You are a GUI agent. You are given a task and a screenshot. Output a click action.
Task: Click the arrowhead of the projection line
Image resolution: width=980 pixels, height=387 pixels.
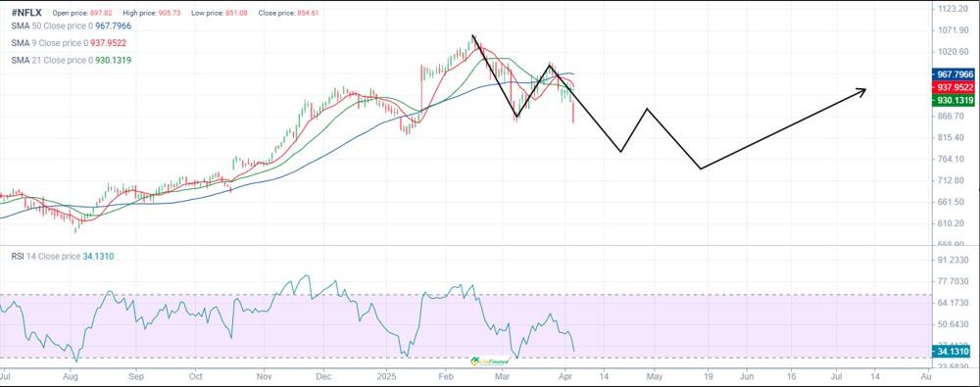[x=861, y=92]
